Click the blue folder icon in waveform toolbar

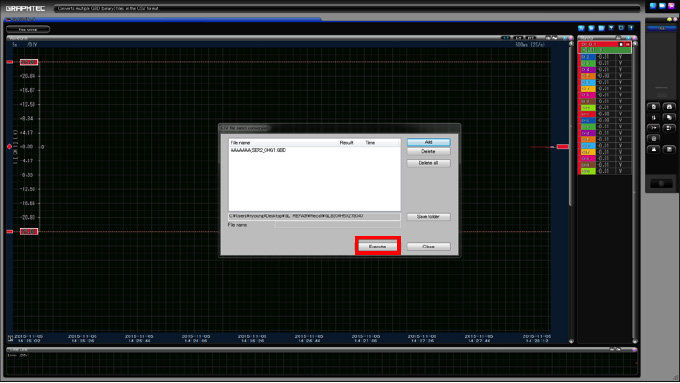(x=601, y=28)
